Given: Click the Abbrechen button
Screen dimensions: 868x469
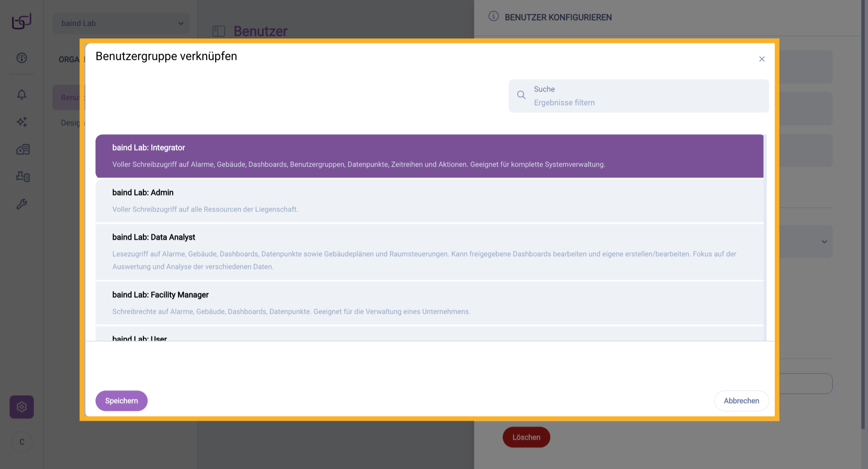Looking at the screenshot, I should pyautogui.click(x=741, y=401).
